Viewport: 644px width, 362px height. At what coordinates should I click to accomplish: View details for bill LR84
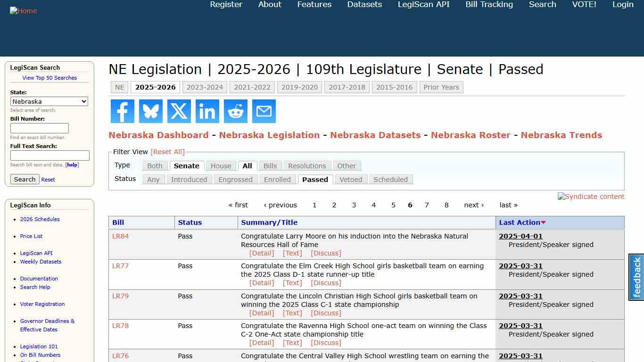click(x=262, y=253)
